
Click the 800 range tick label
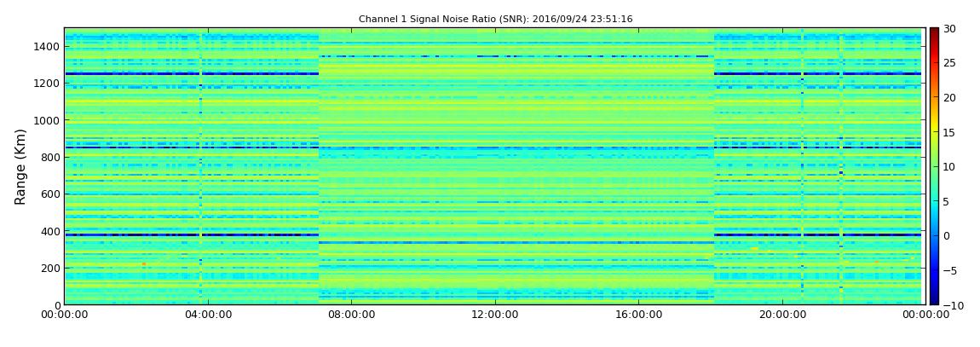[x=50, y=157]
